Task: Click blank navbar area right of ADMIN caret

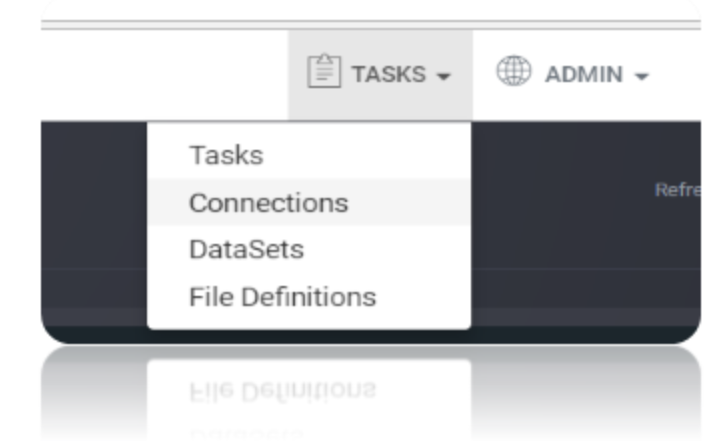Action: (x=677, y=74)
